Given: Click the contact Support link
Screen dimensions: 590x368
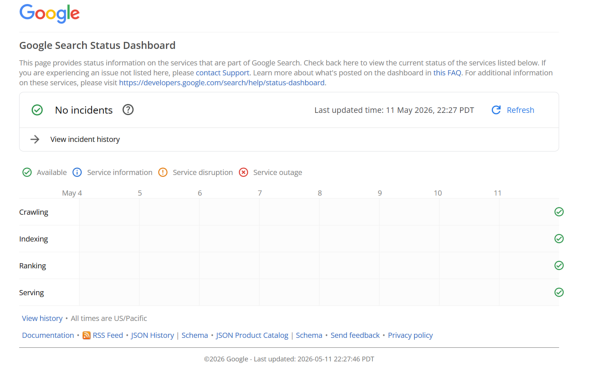Looking at the screenshot, I should pyautogui.click(x=222, y=73).
